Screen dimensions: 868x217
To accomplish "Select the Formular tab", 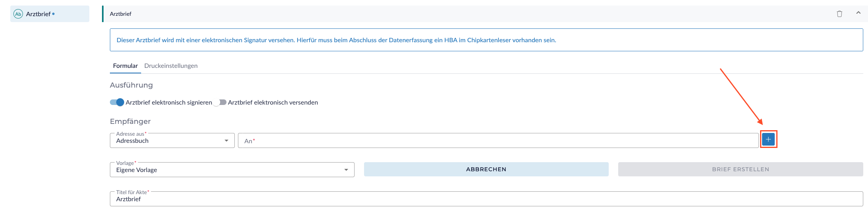I will click(x=125, y=66).
